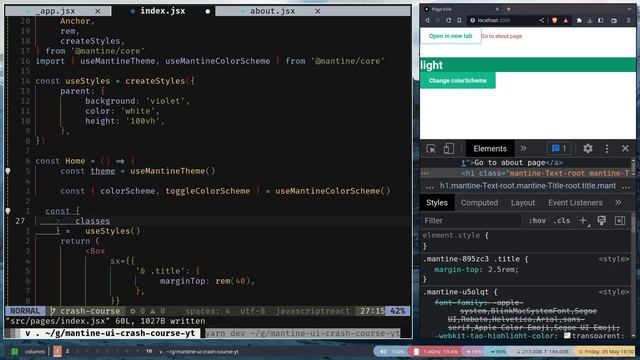640x360 pixels.
Task: Close the DevTools panel
Action: (625, 149)
